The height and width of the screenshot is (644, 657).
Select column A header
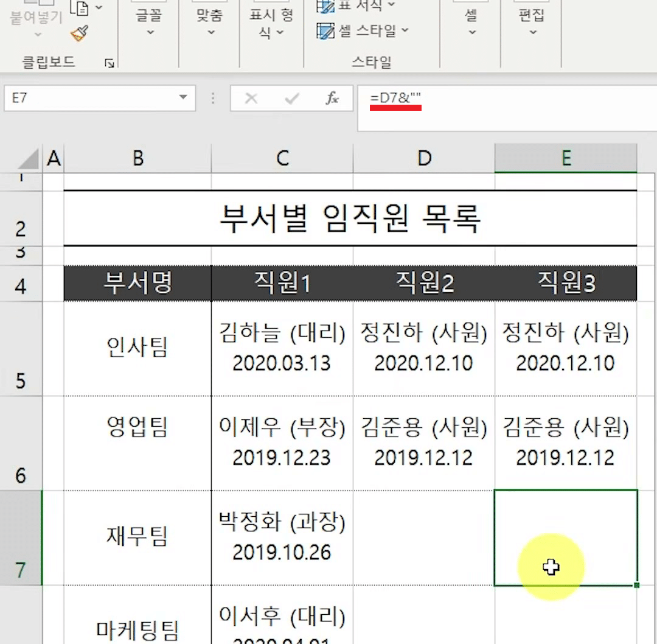click(54, 158)
